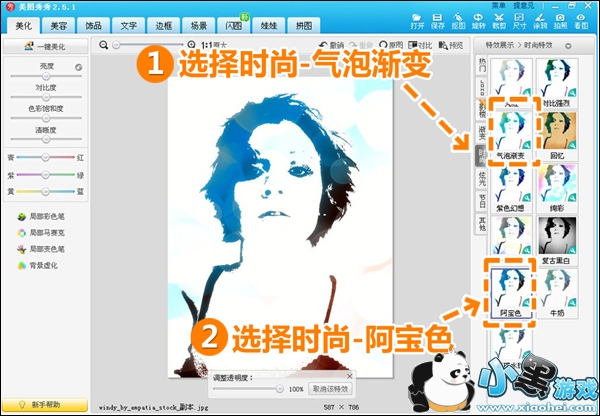Viewport: 600px width, 416px height.
Task: Click the 取消该特效 button
Action: pos(330,389)
